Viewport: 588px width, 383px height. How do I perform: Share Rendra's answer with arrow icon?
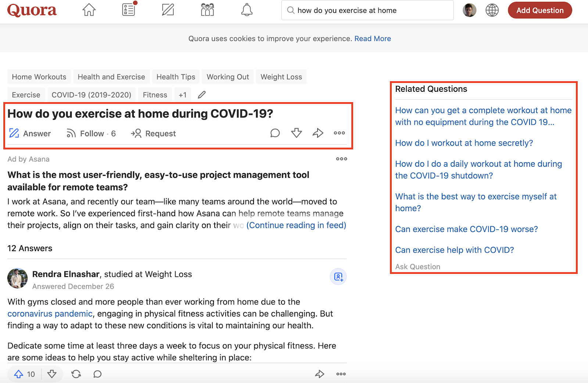click(x=320, y=374)
